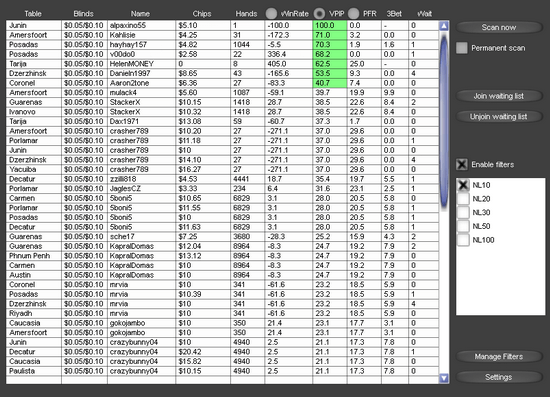Check the NL30 filter

coord(463,212)
